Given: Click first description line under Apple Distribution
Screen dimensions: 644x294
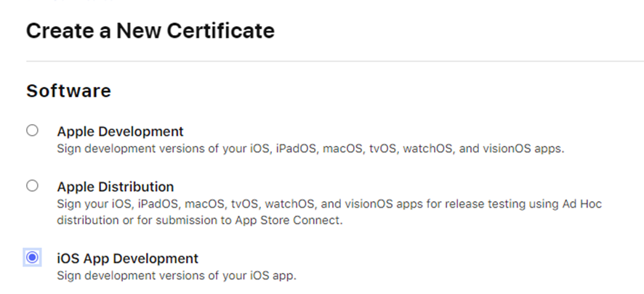Looking at the screenshot, I should [329, 204].
